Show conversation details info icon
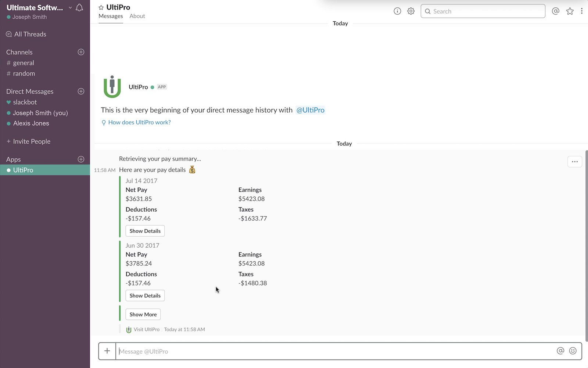Viewport: 588px width, 368px height. [397, 11]
